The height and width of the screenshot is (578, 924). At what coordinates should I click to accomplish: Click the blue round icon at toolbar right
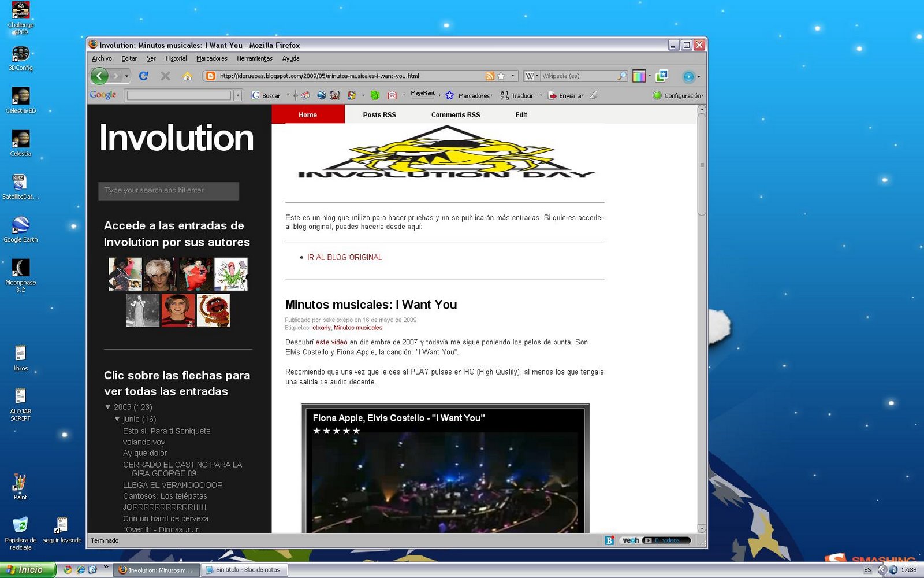(x=688, y=76)
